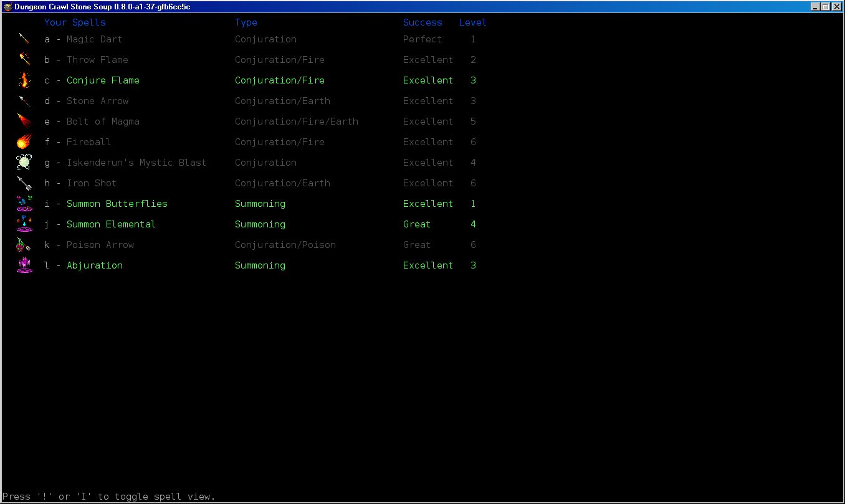Click 'Excellent' in the Conjure Flame row
The width and height of the screenshot is (845, 504).
coord(428,80)
